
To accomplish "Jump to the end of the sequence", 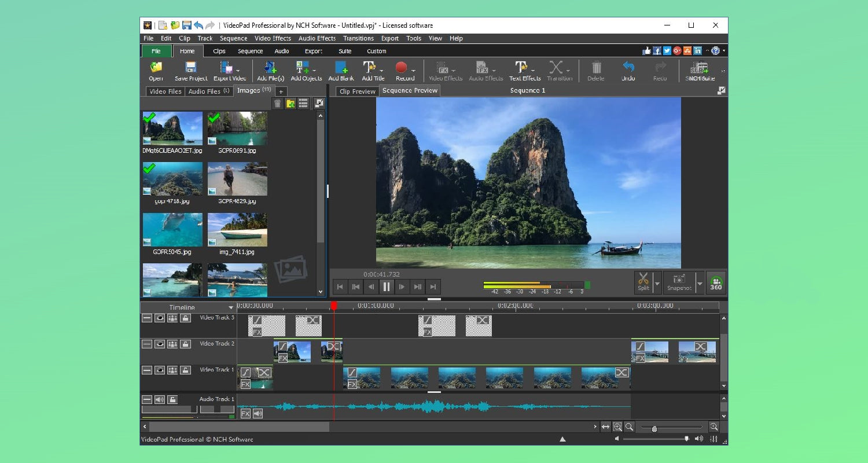I will tap(433, 286).
